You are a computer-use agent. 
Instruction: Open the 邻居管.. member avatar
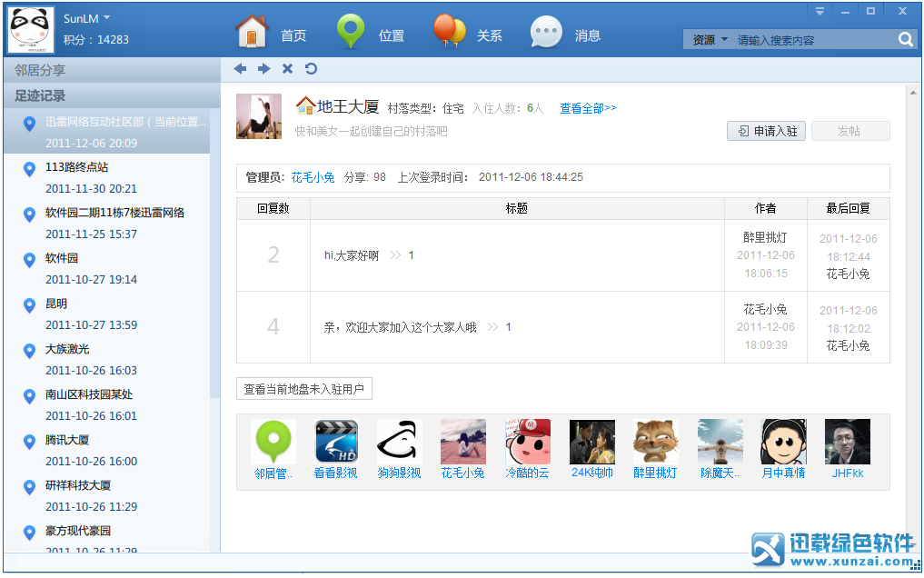pyautogui.click(x=273, y=442)
